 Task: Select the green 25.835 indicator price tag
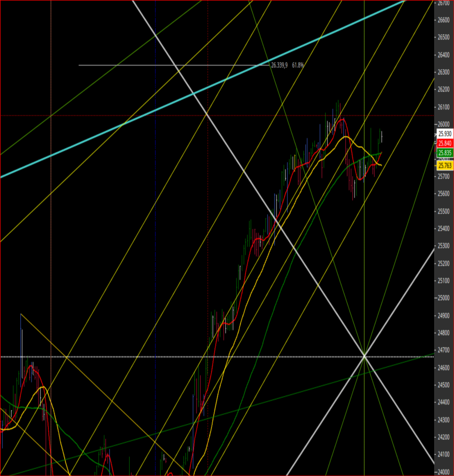(x=445, y=152)
